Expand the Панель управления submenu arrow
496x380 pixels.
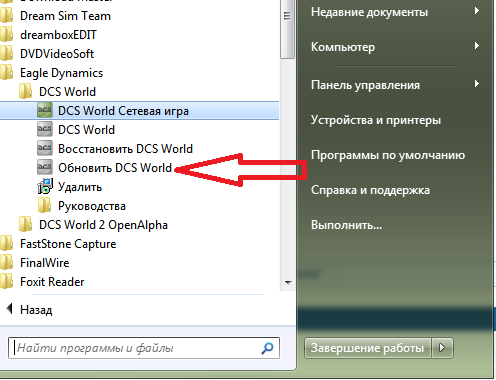477,84
